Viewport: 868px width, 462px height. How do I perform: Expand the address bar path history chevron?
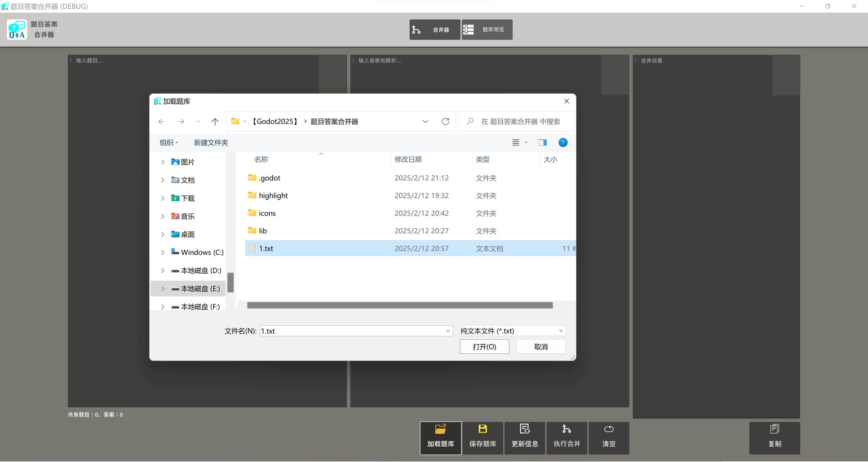tap(425, 121)
